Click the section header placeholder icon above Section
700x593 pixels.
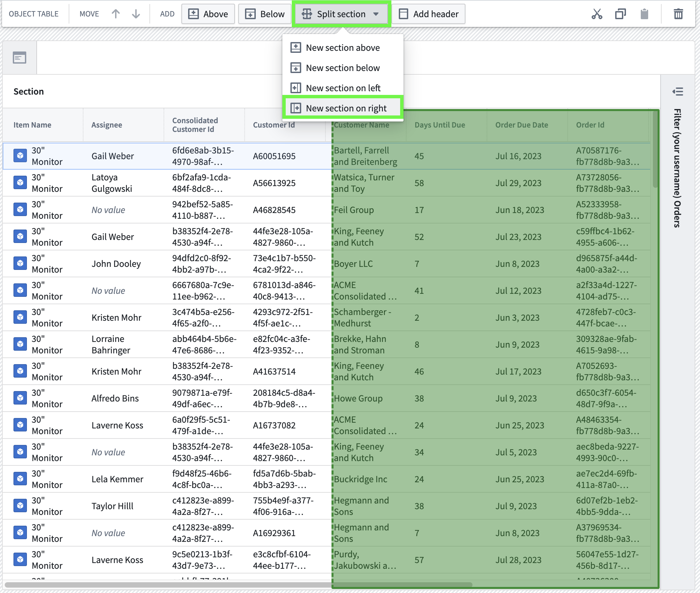click(19, 58)
